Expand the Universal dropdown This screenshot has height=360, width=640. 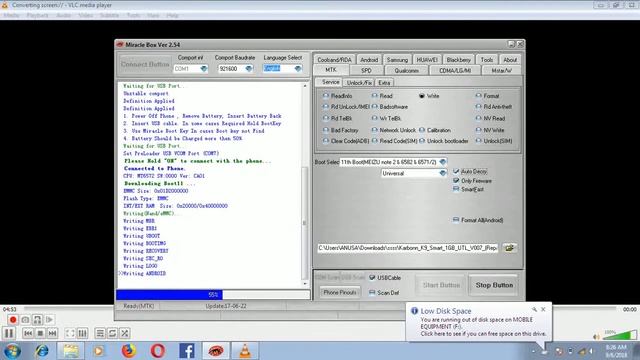coord(442,173)
